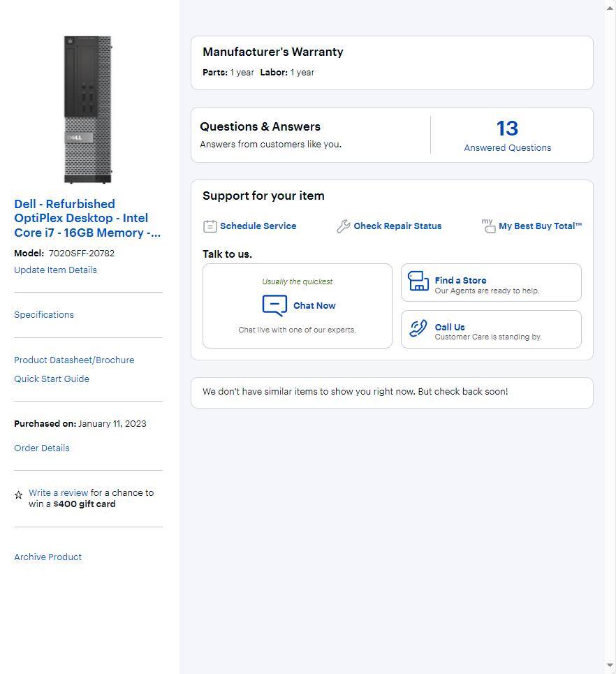Open the Quick Start Guide
The image size is (616, 674).
coord(51,379)
